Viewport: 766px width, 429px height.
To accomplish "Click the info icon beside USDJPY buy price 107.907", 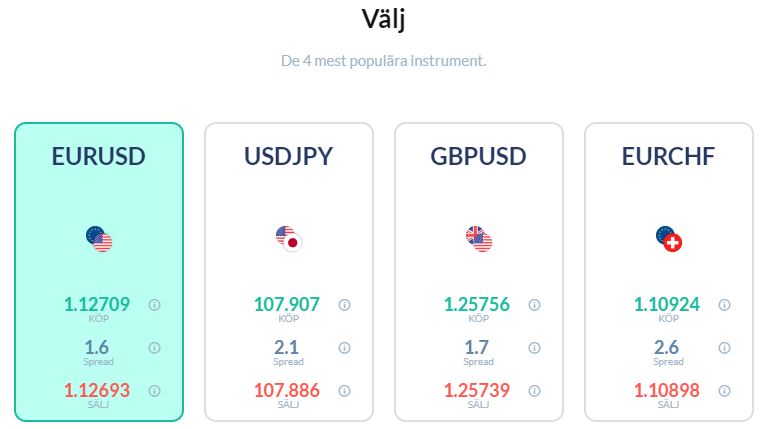I will coord(344,305).
